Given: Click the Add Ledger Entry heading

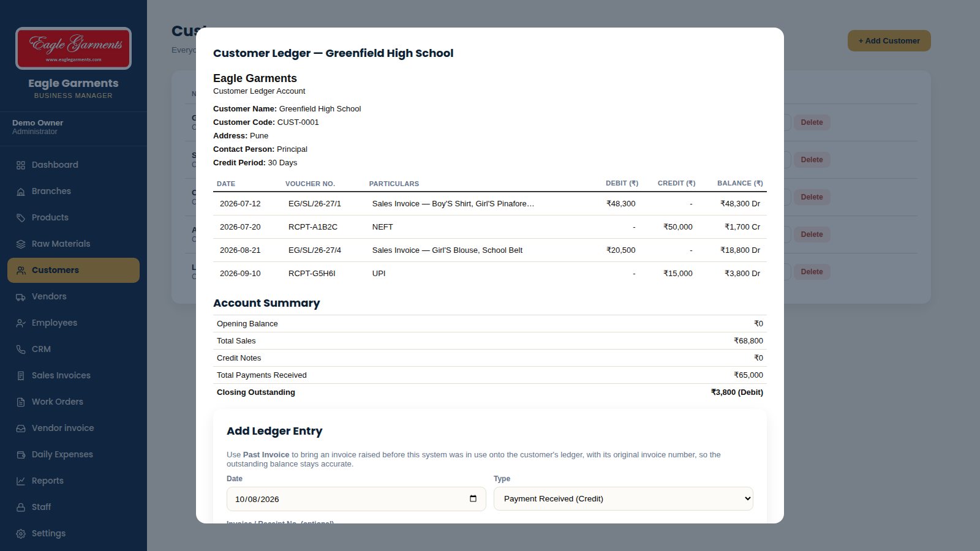Looking at the screenshot, I should coord(274,431).
